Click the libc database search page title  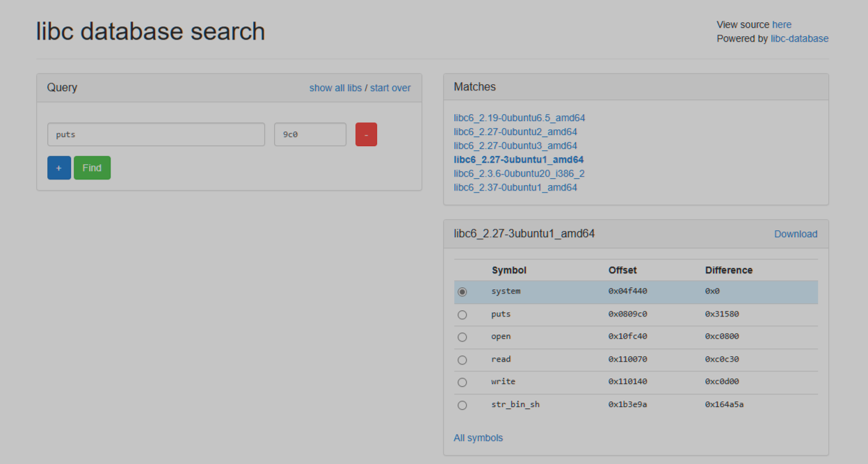tap(151, 31)
